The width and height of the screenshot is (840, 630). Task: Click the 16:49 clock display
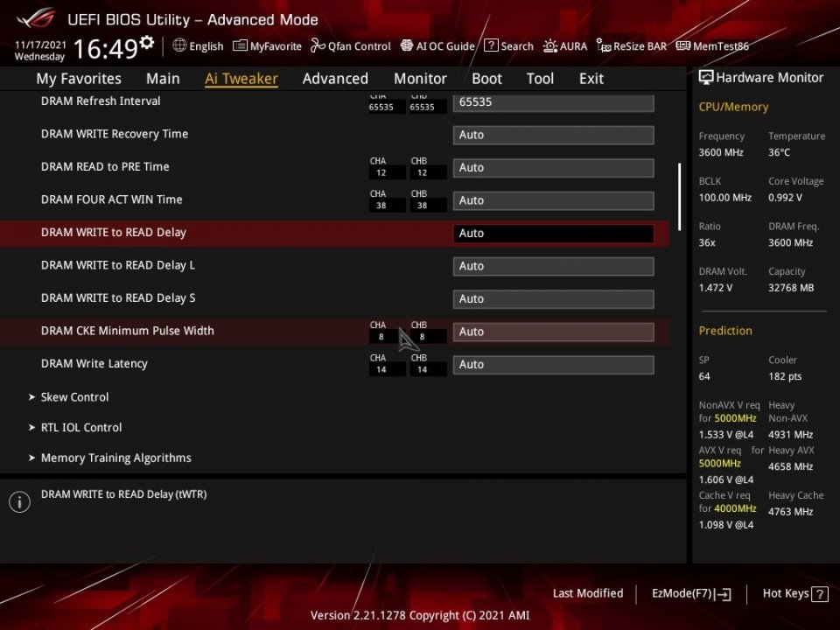tap(106, 49)
